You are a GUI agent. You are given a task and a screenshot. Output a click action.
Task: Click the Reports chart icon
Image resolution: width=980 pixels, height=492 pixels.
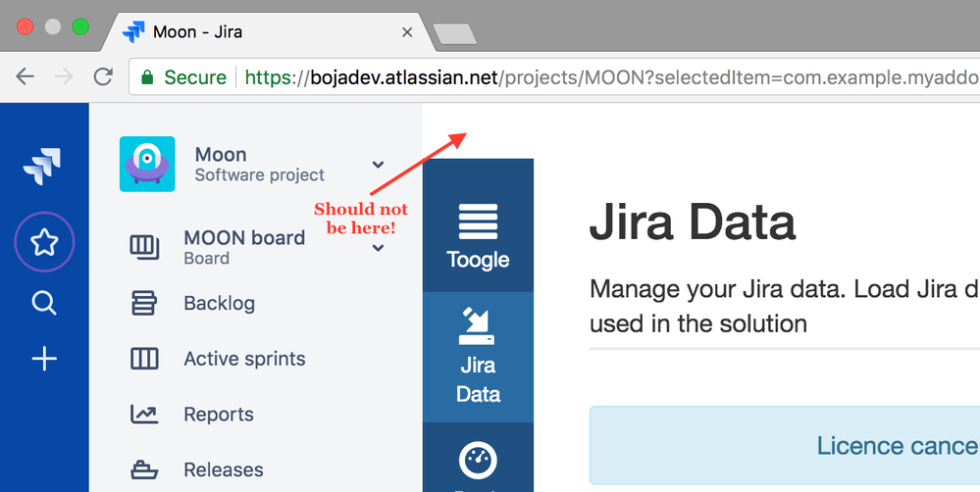click(x=144, y=414)
